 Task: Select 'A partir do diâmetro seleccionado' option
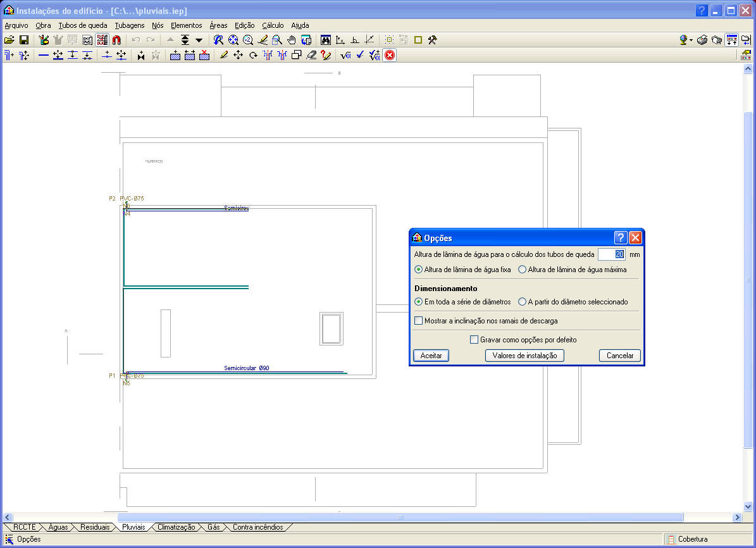[522, 302]
